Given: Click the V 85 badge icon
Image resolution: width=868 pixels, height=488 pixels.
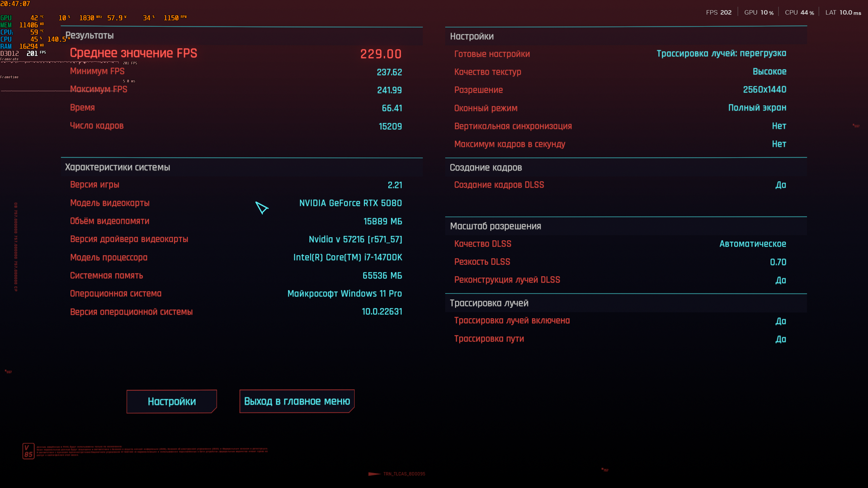Looking at the screenshot, I should click(x=28, y=451).
